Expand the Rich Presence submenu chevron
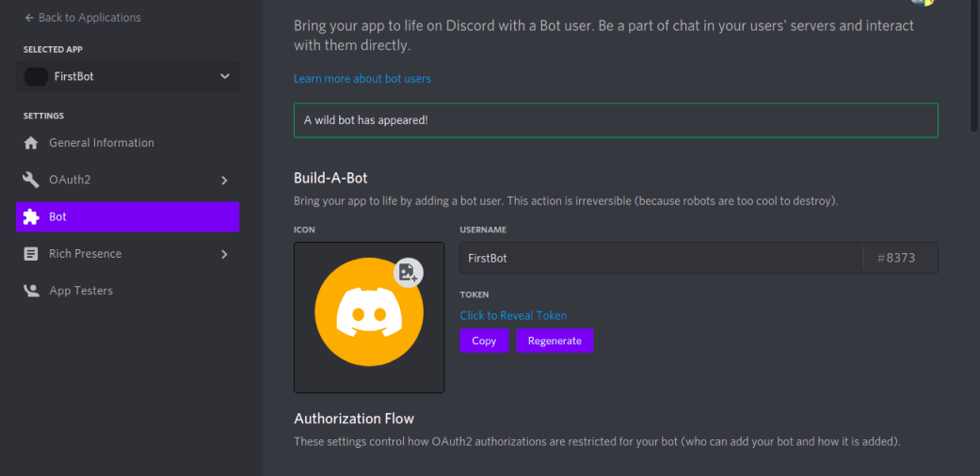 pos(224,254)
